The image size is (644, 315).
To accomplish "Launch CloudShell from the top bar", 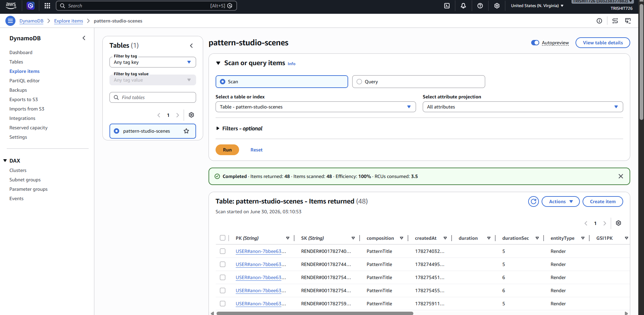I will (447, 6).
